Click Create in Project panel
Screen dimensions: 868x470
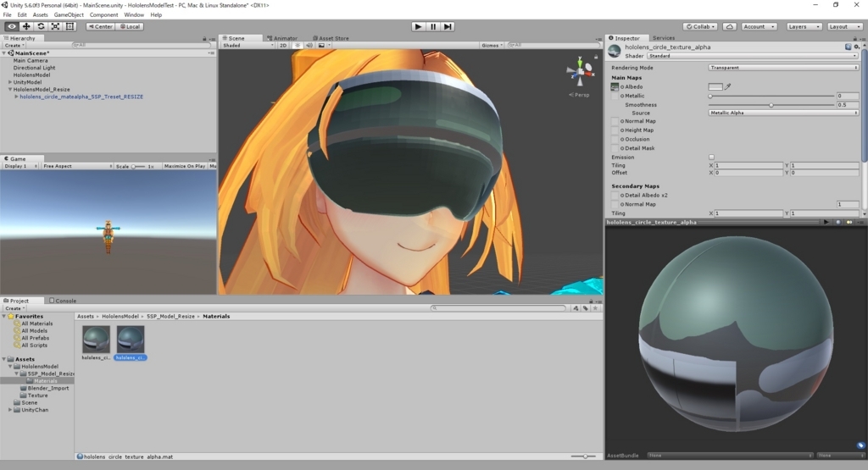pyautogui.click(x=14, y=308)
